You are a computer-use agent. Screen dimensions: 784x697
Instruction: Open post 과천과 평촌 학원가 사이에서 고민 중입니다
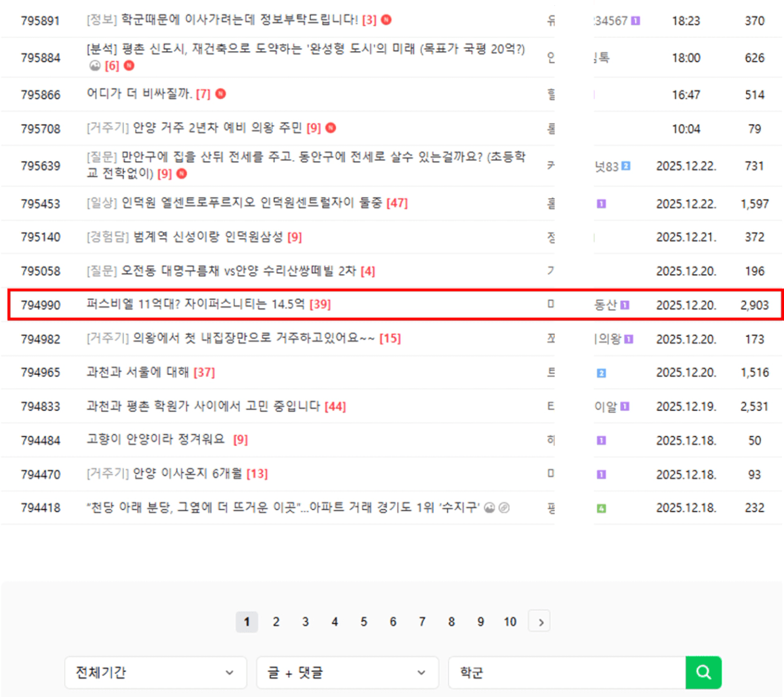pos(203,407)
